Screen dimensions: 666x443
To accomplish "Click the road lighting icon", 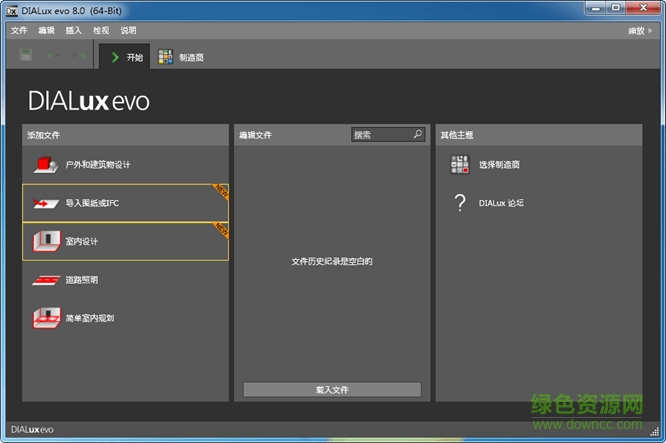I will (46, 280).
